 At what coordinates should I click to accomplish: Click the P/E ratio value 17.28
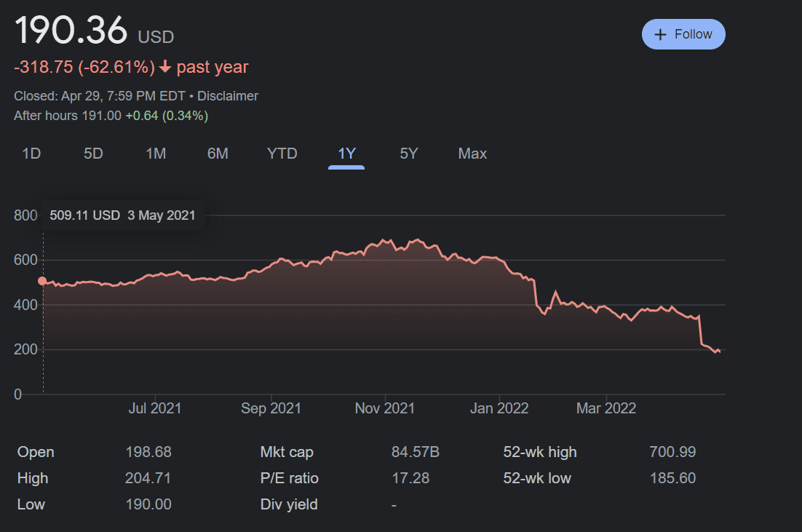pos(410,478)
